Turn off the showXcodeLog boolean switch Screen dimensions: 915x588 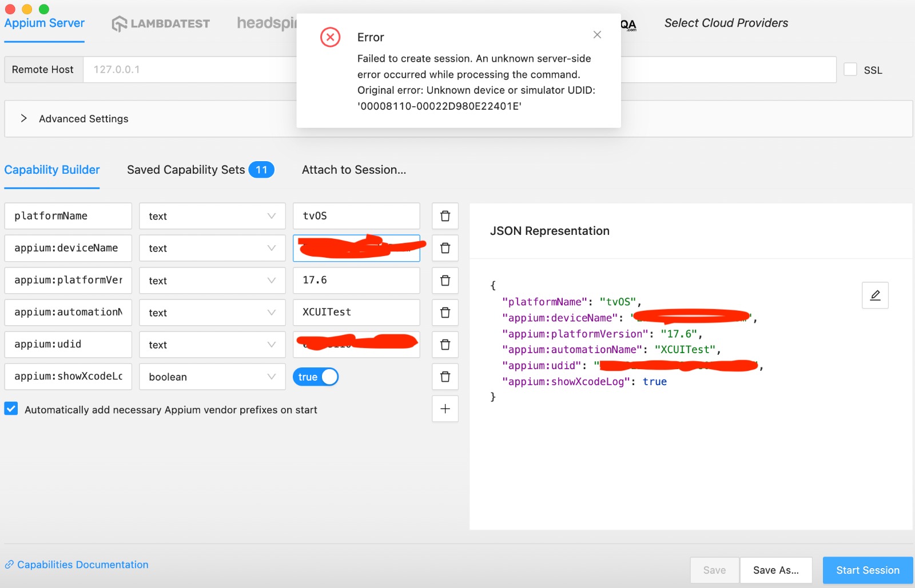tap(316, 377)
